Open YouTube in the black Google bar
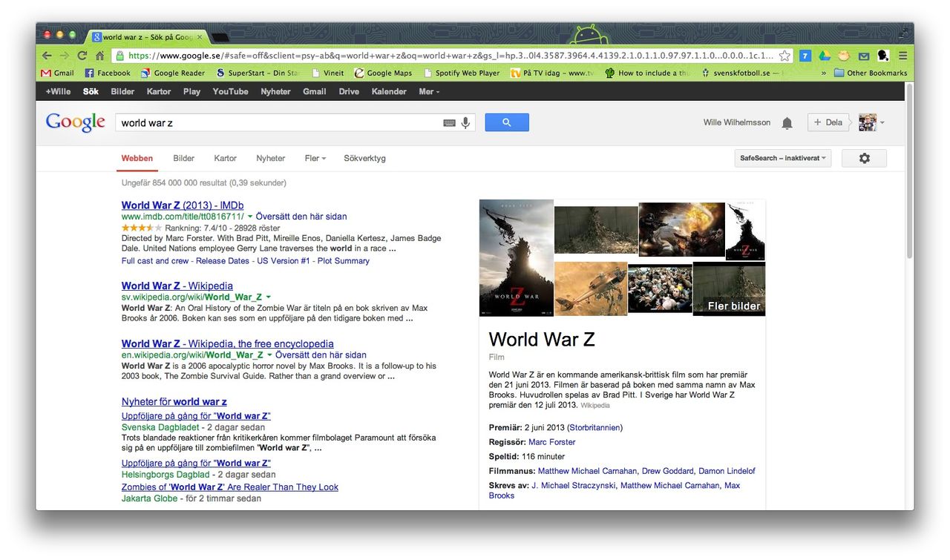950x560 pixels. [x=230, y=91]
